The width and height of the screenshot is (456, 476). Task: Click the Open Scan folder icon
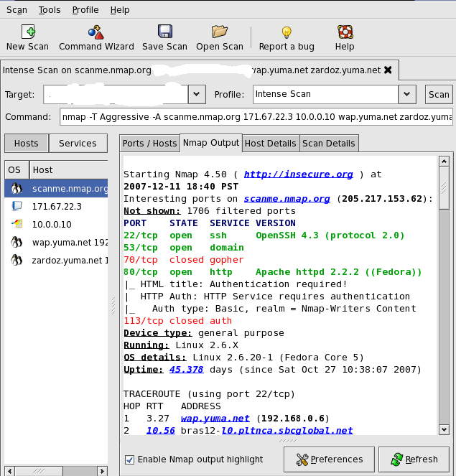tap(220, 32)
